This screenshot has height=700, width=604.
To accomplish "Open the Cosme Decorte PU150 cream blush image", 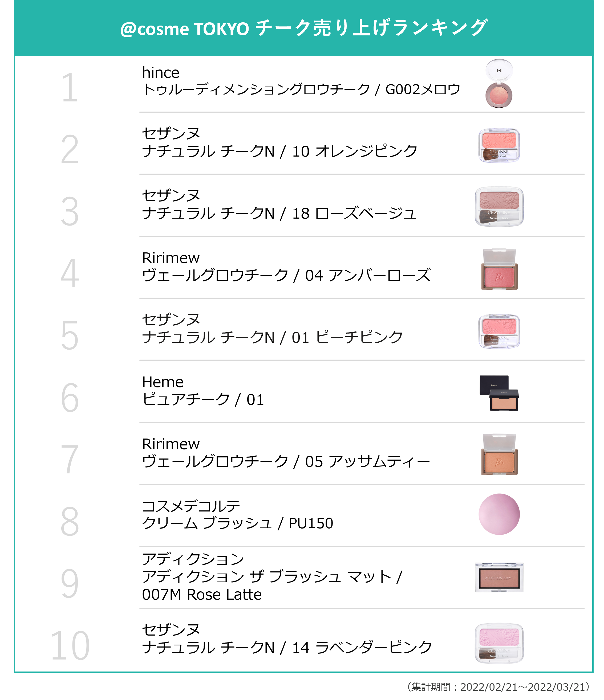I will pyautogui.click(x=499, y=514).
